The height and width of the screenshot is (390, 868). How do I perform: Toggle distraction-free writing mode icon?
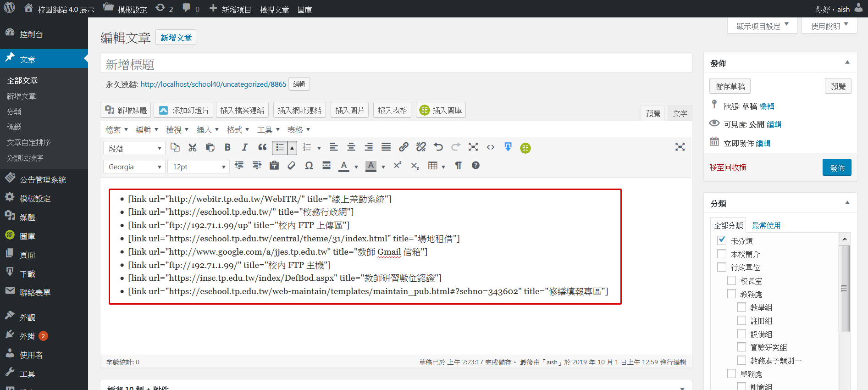pyautogui.click(x=680, y=147)
